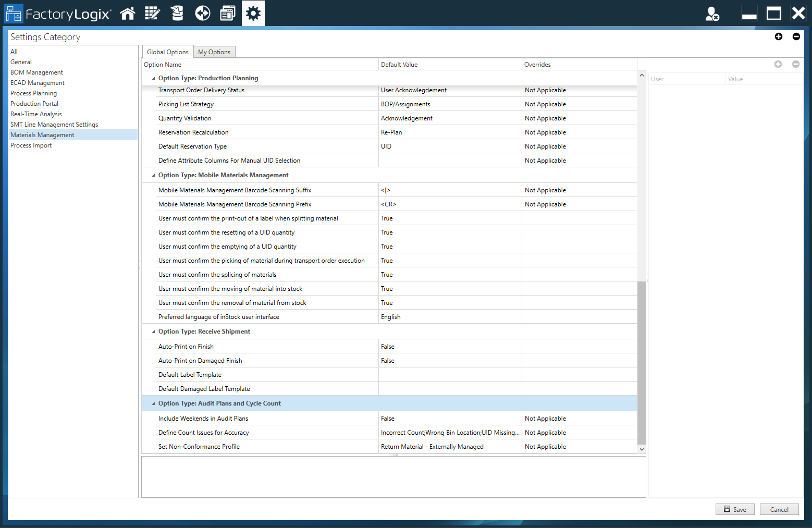Open the FactoryLogix Home screen
Viewport: 812px width, 528px height.
128,13
